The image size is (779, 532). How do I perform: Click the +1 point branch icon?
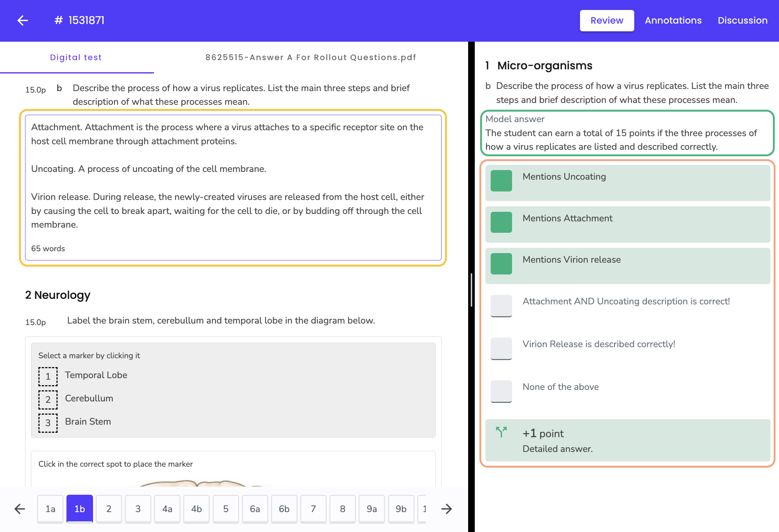click(x=501, y=432)
